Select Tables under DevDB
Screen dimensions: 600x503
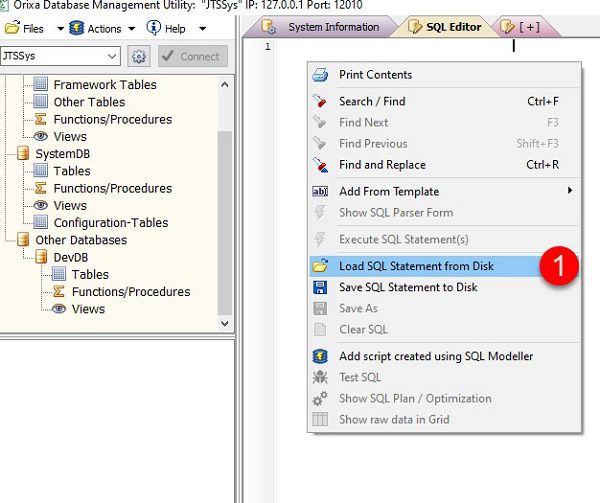point(90,274)
